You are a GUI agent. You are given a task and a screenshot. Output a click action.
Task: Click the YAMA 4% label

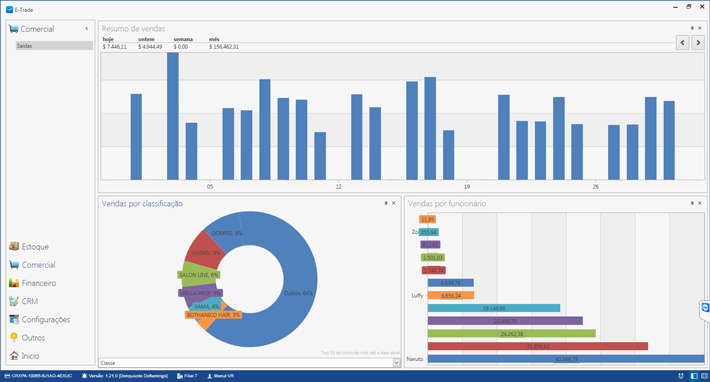click(206, 306)
